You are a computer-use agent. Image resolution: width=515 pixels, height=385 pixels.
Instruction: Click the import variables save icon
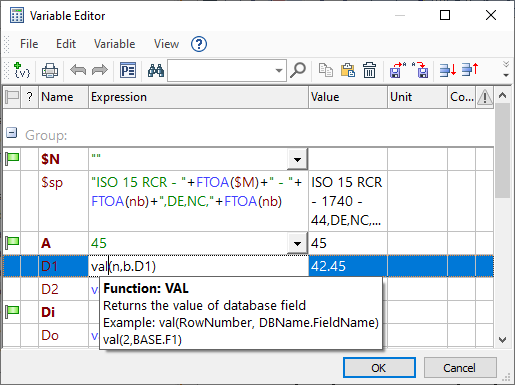pos(420,70)
